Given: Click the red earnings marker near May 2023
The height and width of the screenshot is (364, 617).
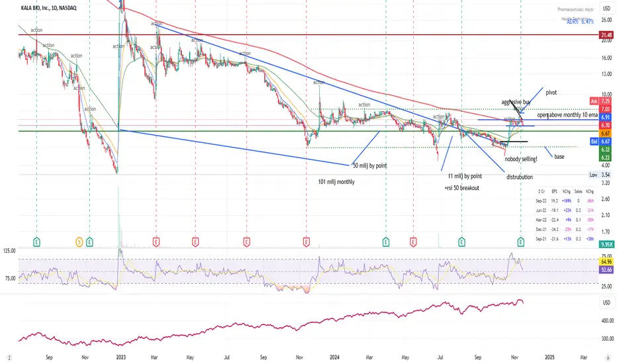Looking at the screenshot, I should point(195,242).
